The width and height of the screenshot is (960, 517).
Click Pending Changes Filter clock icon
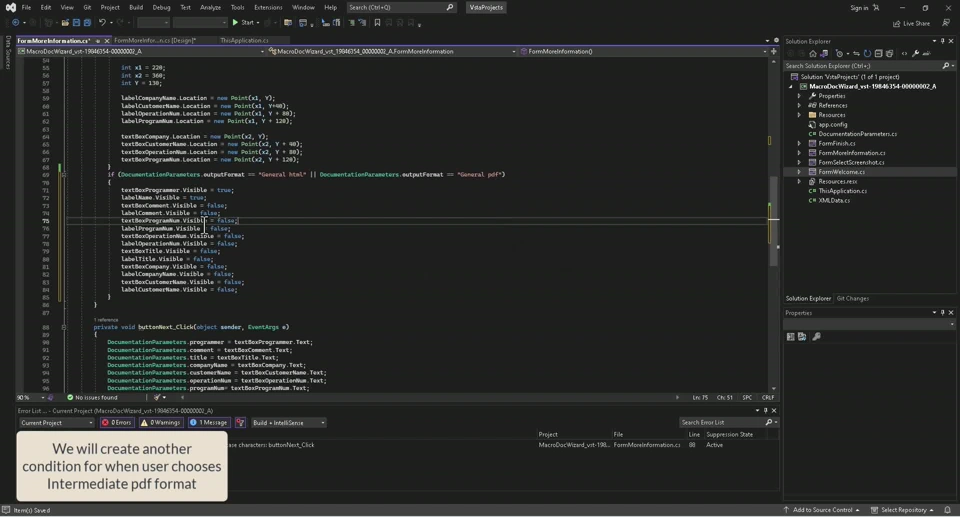840,53
